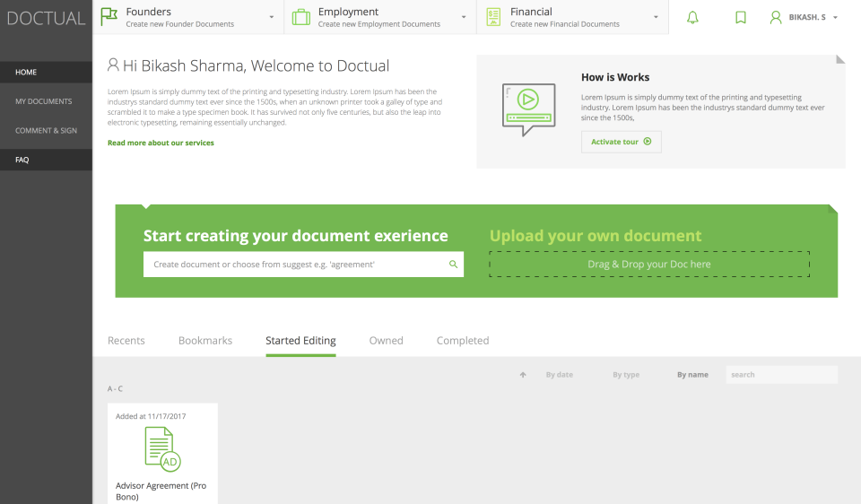Go to HOME in sidebar

coord(46,72)
